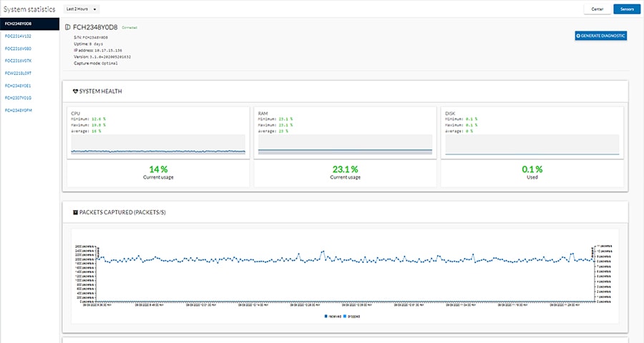Viewport: 644px width, 343px height.
Task: Click the IP address 10.17.15.136 line
Action: (x=98, y=50)
